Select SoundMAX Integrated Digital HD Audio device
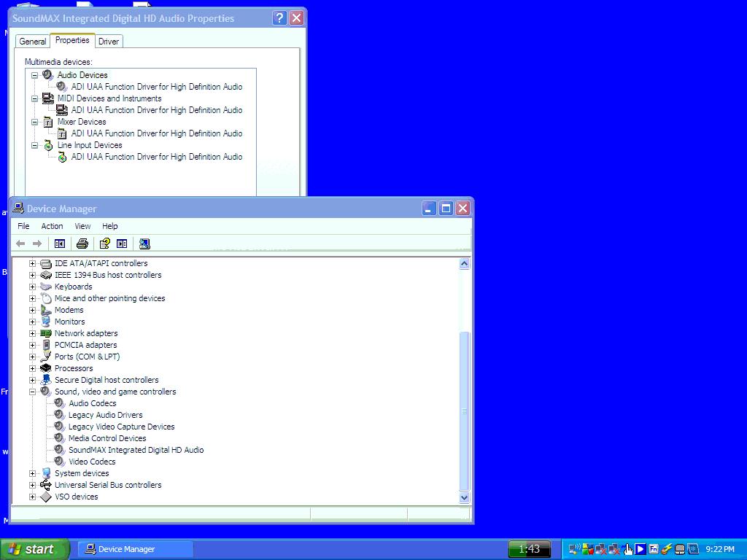This screenshot has height=560, width=747. pyautogui.click(x=136, y=450)
